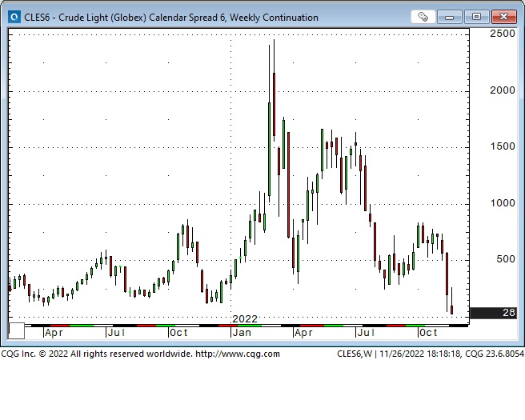Viewport: 525px width, 420px height.
Task: Click the 'CQG Inc. © 2022' copyright text
Action: tap(34, 354)
